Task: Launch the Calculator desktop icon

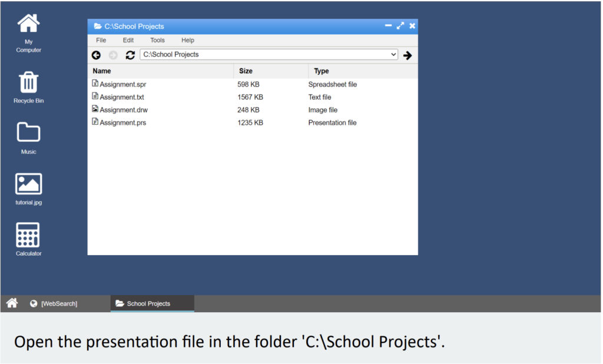Action: (28, 239)
